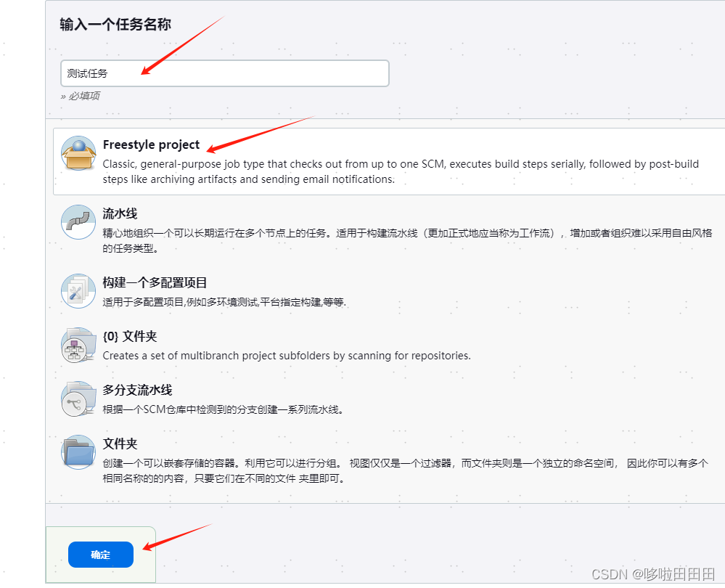Click the 构建一个多配置项目 wrench icon
725x588 pixels.
(78, 290)
